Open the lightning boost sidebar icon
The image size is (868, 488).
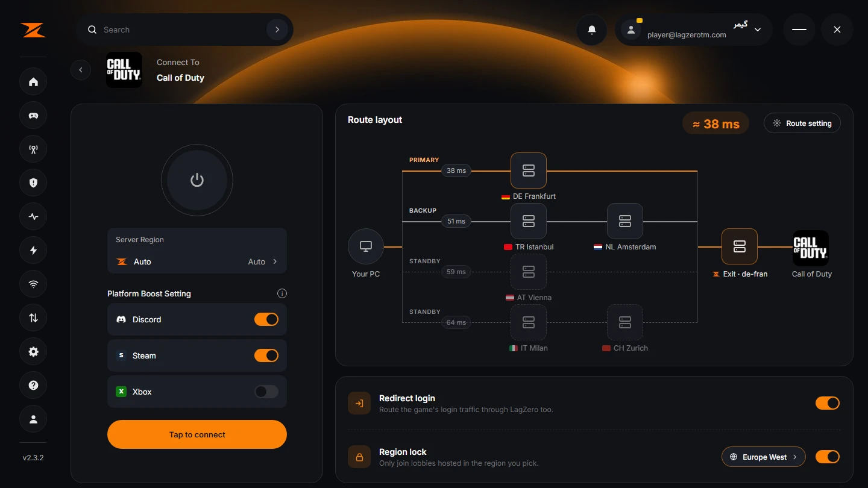pyautogui.click(x=33, y=251)
